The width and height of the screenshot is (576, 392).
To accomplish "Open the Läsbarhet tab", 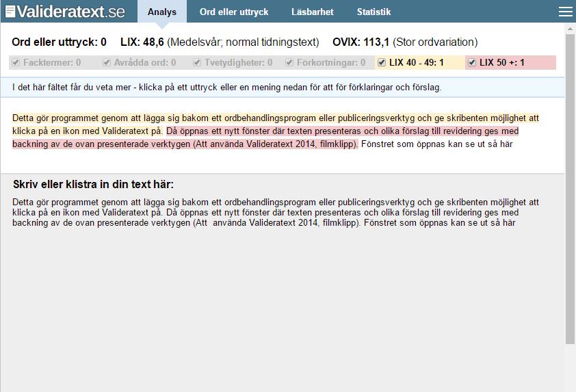I will [x=312, y=12].
